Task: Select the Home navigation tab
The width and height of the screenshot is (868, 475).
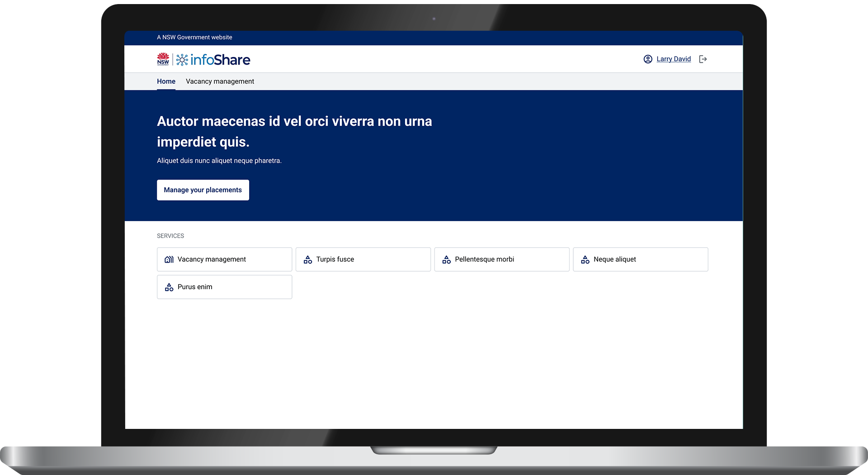Action: point(166,81)
